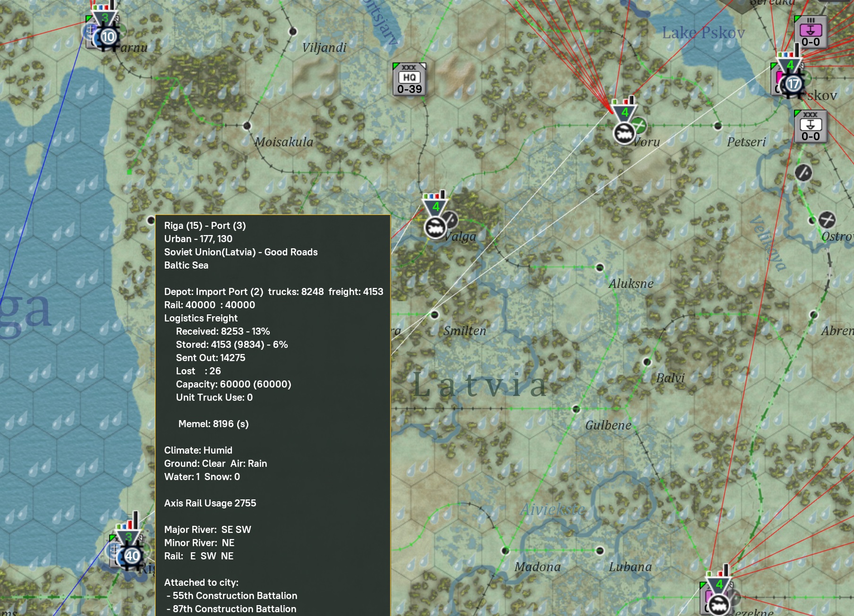
Task: Click the 'Received: 8253 - 13%' line
Action: pos(223,331)
